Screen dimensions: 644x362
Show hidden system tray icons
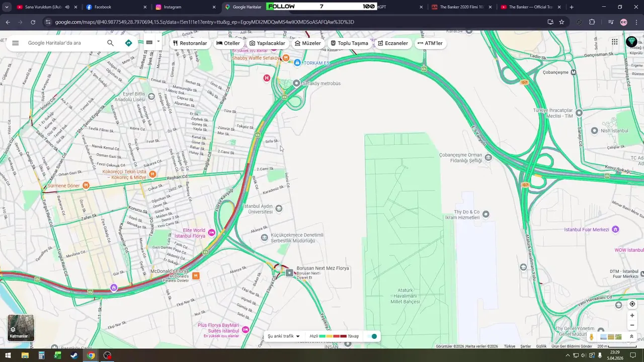tap(568, 355)
